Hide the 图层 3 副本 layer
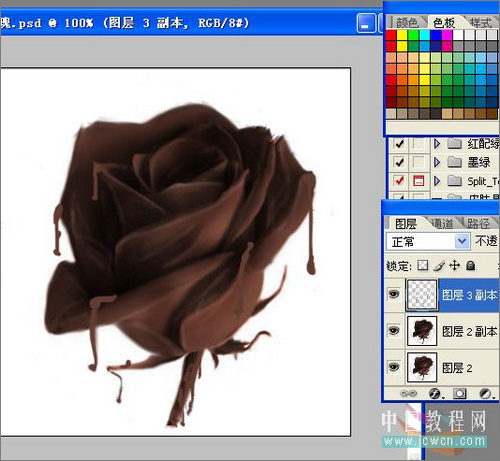This screenshot has height=461, width=500. coord(394,294)
